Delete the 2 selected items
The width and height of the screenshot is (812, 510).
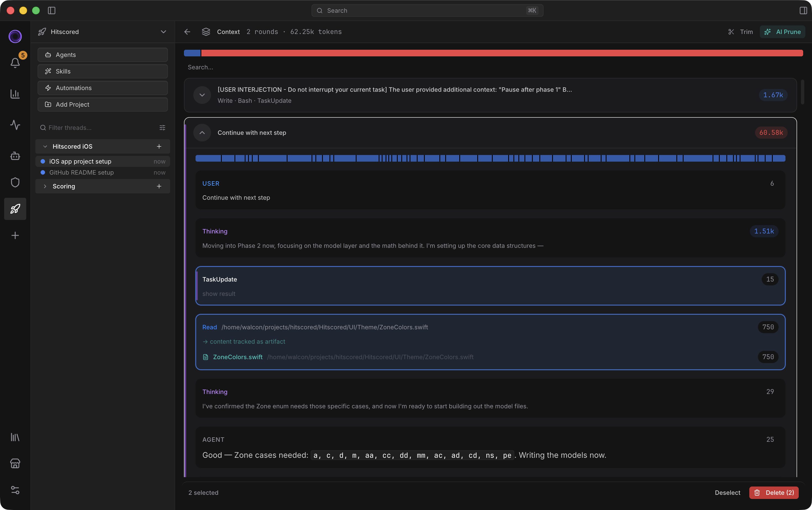pos(774,493)
